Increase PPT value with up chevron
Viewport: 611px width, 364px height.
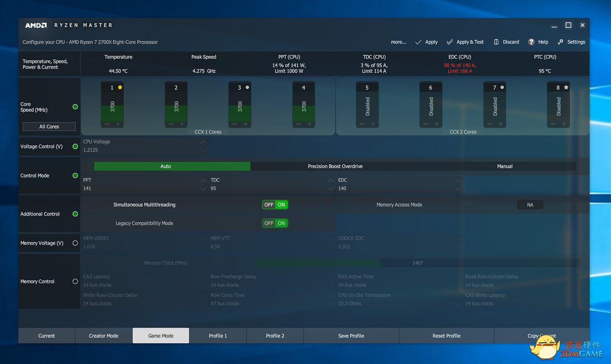point(203,180)
